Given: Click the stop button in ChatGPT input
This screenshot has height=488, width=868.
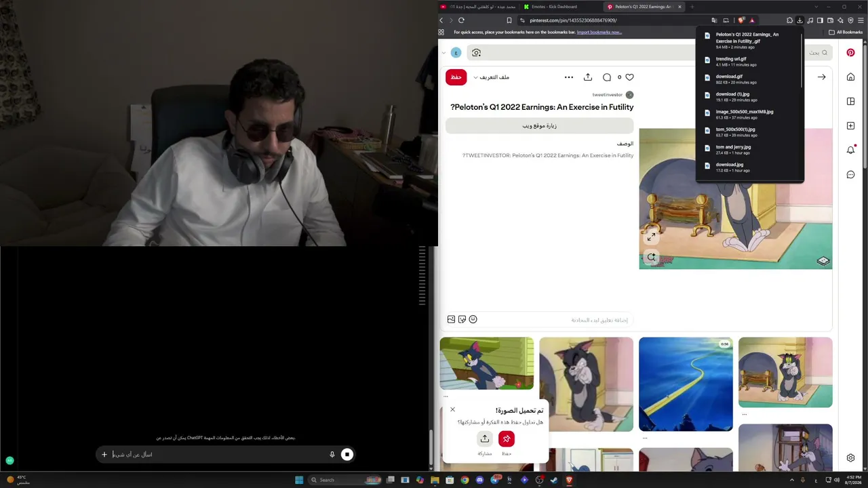Looking at the screenshot, I should tap(347, 455).
